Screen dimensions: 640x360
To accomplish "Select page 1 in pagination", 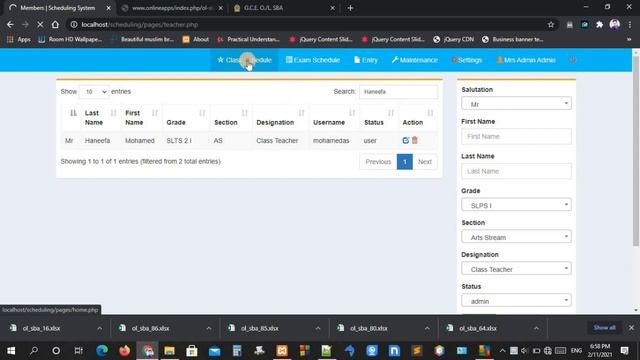I will point(404,162).
